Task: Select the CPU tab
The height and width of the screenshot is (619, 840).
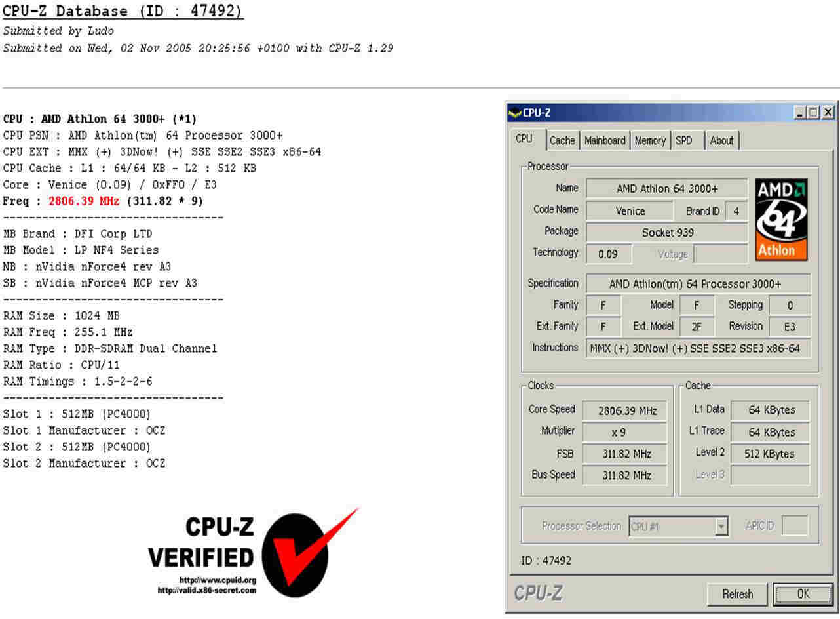Action: (524, 139)
